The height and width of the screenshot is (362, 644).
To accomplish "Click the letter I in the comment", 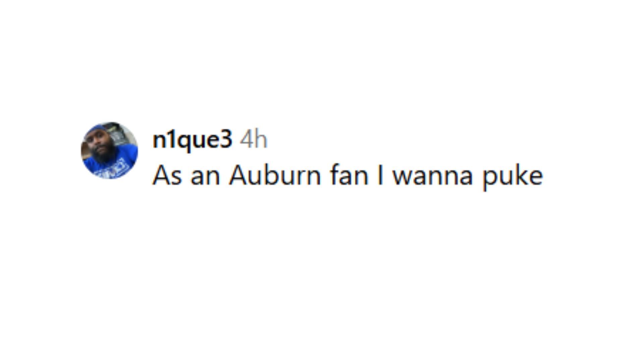I will (380, 176).
